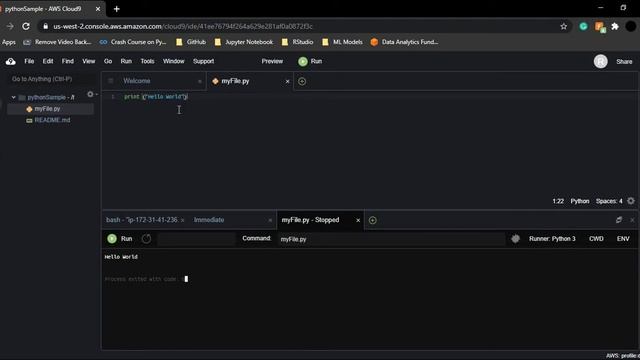Close the Immediate tab
640x360 pixels.
coord(270,220)
